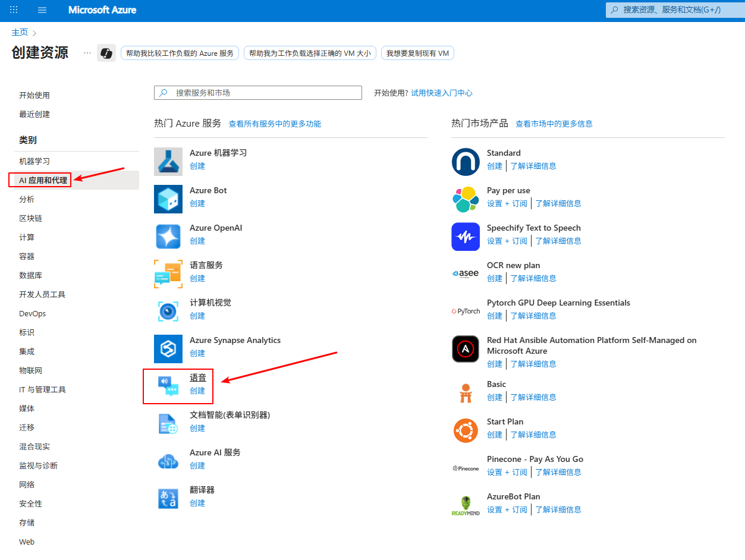Click the 计算机视觉 service icon
Screen dimensions: 745x560
(x=168, y=312)
